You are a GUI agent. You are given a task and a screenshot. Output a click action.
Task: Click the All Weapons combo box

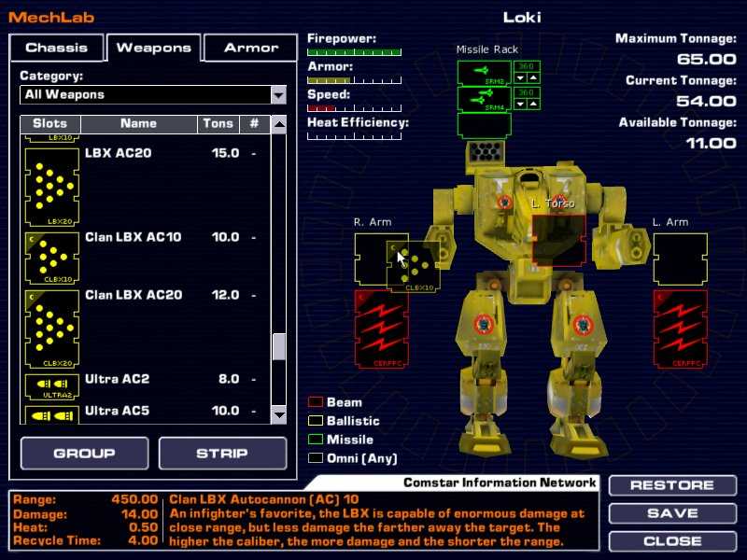pyautogui.click(x=153, y=95)
